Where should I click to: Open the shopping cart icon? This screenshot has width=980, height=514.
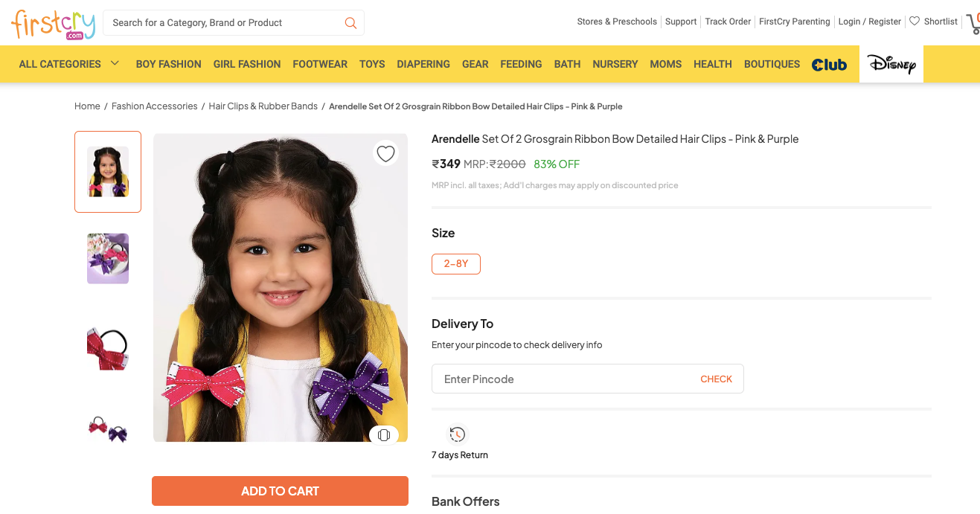973,24
